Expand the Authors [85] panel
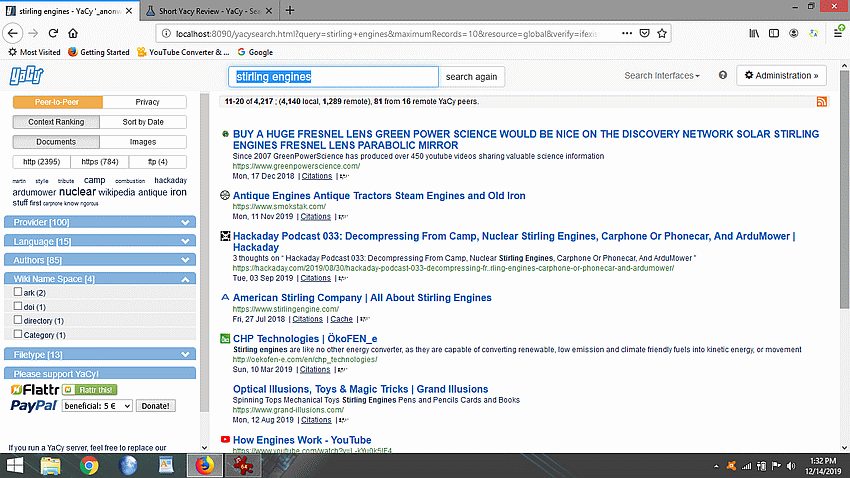The image size is (850, 478). click(100, 260)
